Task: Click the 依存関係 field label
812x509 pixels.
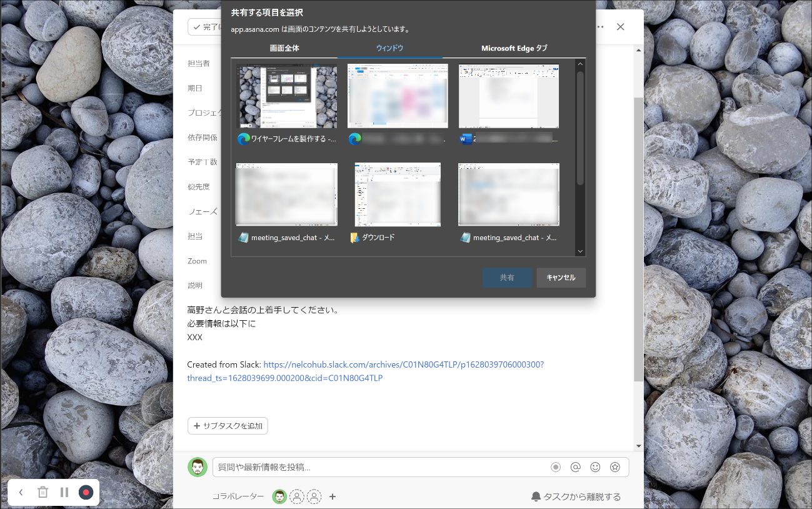Action: point(203,138)
